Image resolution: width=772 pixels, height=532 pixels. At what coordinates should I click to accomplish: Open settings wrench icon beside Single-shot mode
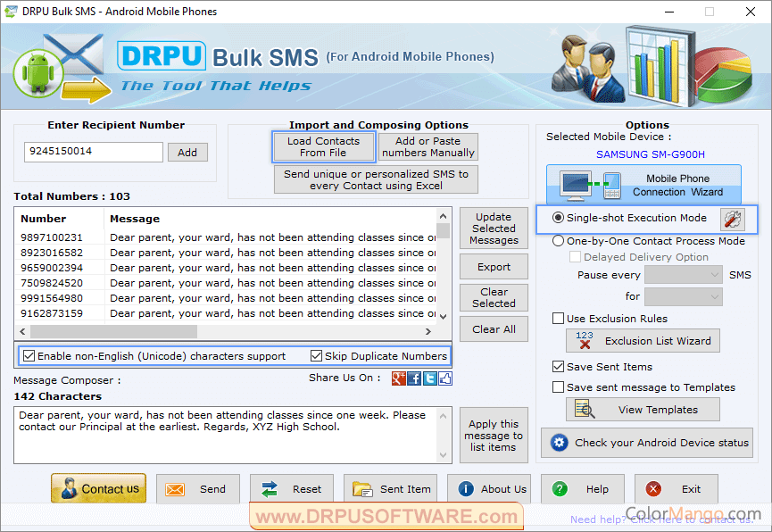(733, 219)
